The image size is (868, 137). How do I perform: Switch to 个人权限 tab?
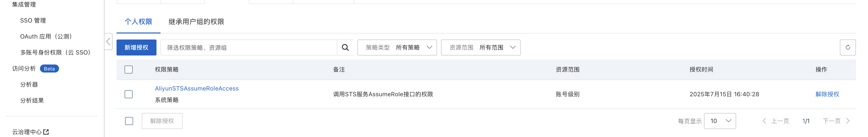138,22
